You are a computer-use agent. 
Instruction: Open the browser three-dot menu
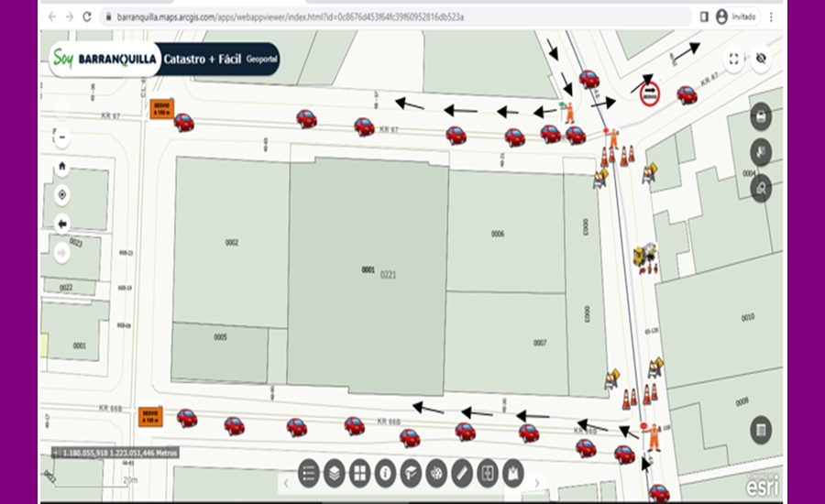(x=771, y=16)
